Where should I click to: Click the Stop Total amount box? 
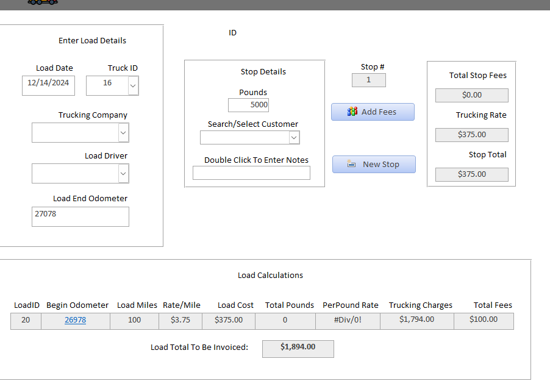pos(471,174)
